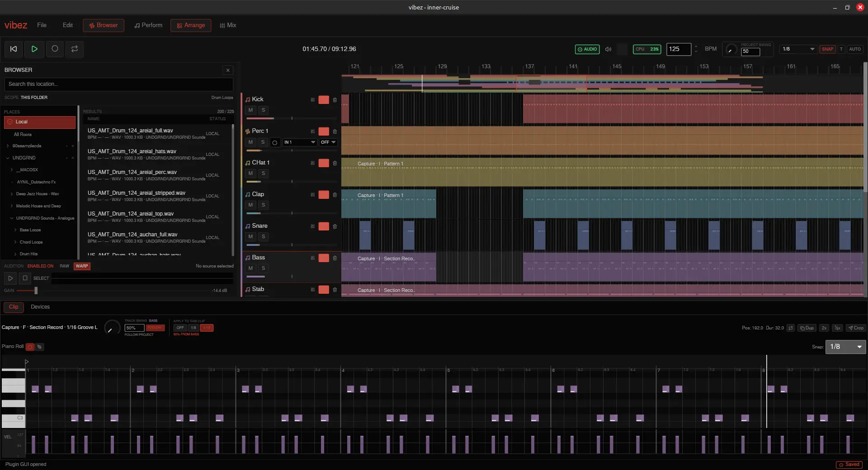Mute the Clap track
Screen dimensions: 868x470
[250, 205]
